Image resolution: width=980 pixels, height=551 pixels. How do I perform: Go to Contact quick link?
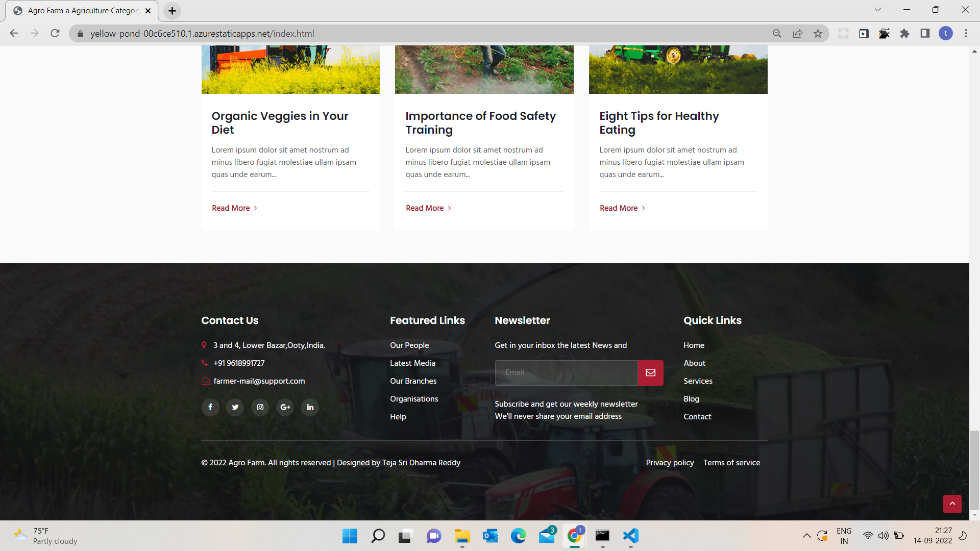[x=697, y=417]
